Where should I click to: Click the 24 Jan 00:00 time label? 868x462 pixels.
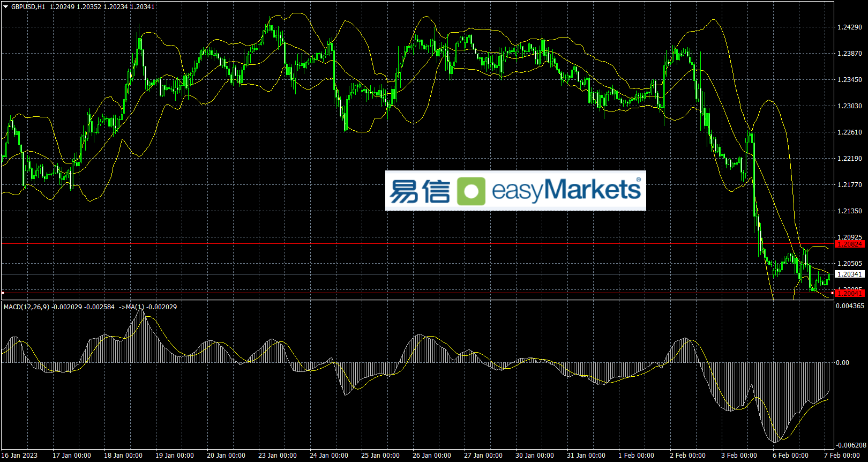coord(329,456)
